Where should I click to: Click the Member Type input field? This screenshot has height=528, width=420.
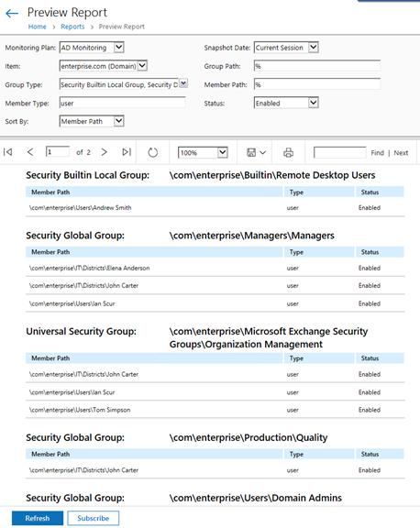point(123,103)
